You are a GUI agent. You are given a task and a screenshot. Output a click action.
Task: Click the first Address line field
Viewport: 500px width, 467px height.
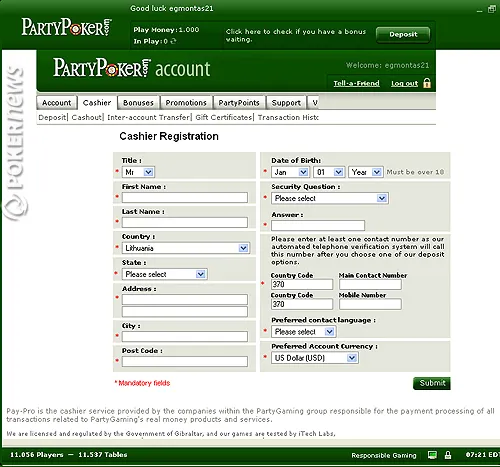185,299
